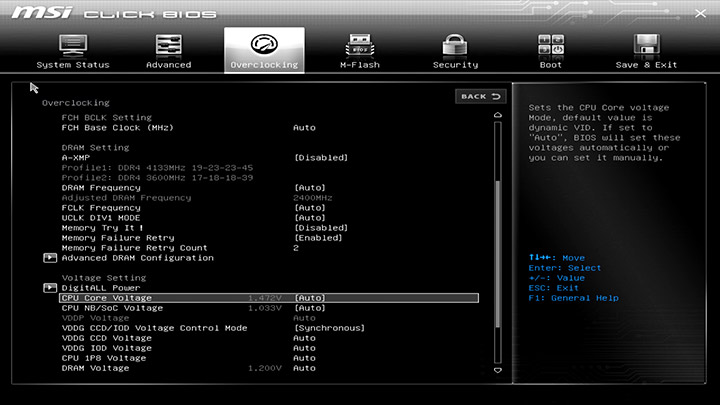Open the DRAM Frequency value dropdown

click(x=309, y=187)
